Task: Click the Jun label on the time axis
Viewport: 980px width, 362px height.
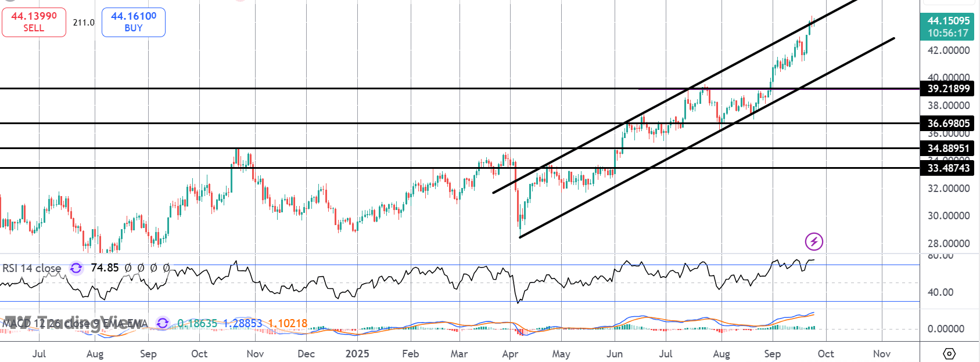Action: 615,354
